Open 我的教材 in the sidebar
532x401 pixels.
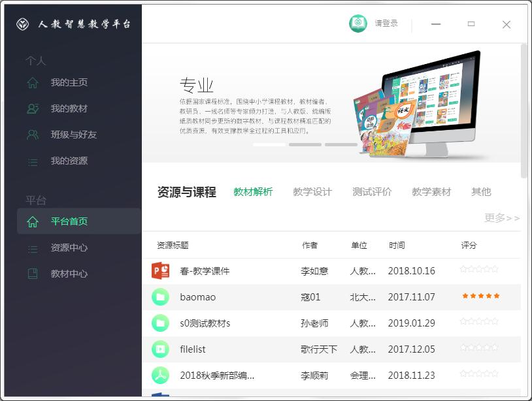(x=69, y=108)
